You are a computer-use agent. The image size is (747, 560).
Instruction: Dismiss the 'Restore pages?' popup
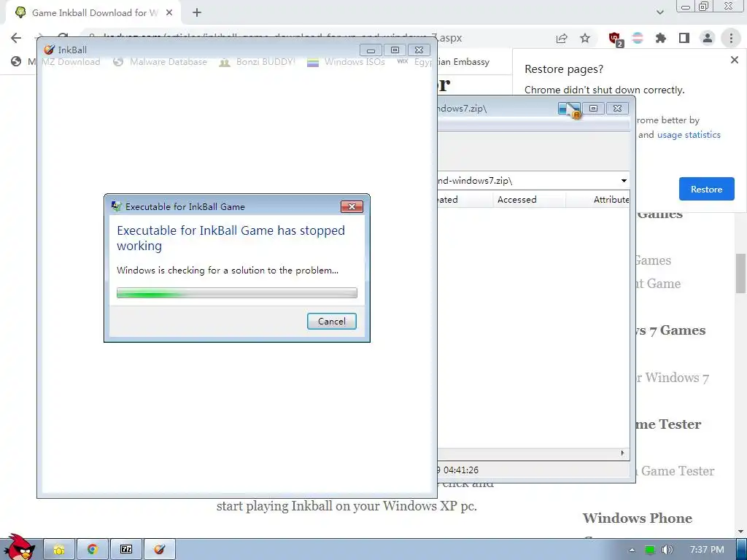pyautogui.click(x=734, y=60)
